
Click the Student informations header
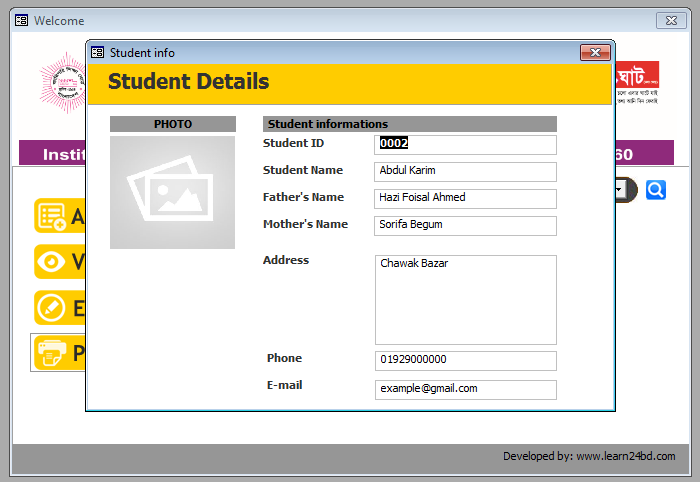[x=410, y=124]
